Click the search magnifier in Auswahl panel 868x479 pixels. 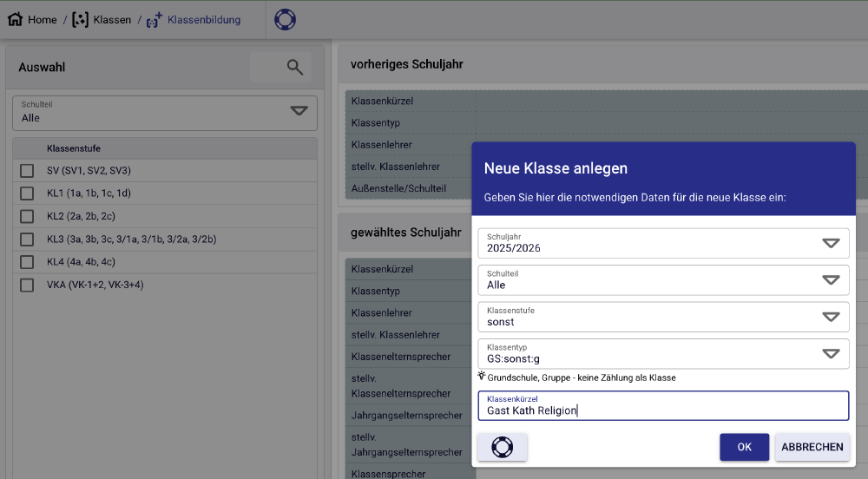tap(295, 67)
